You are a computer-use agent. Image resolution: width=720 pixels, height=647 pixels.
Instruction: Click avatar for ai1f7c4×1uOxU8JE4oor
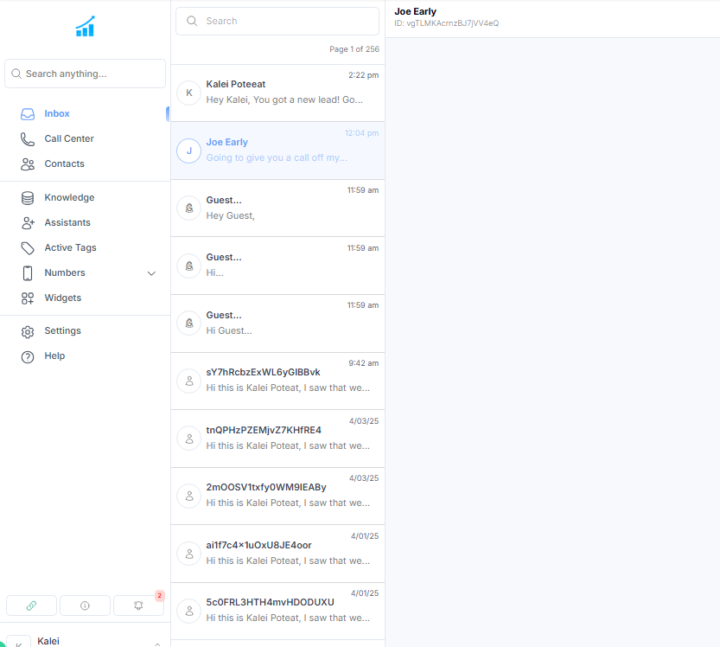point(189,554)
